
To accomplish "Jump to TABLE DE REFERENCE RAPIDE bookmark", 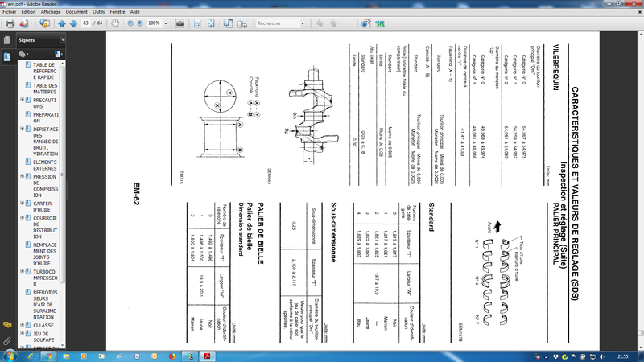I will pos(45,71).
